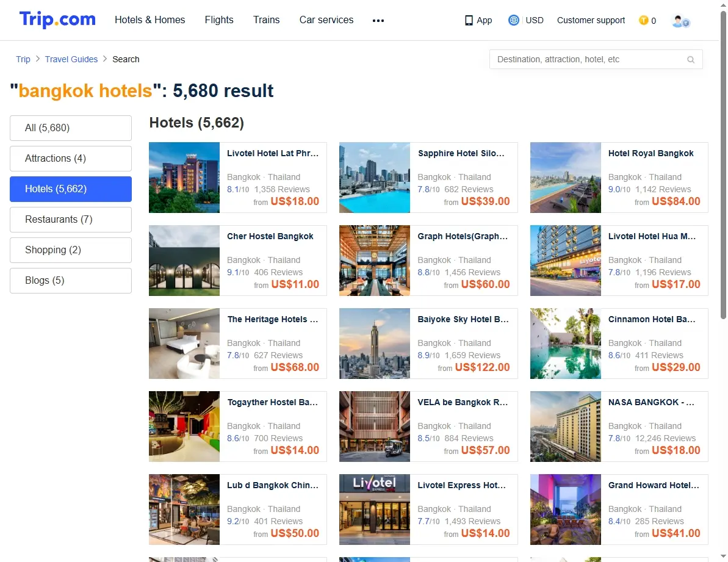The height and width of the screenshot is (562, 728).
Task: Select the Attractions (4) filter
Action: tap(71, 159)
